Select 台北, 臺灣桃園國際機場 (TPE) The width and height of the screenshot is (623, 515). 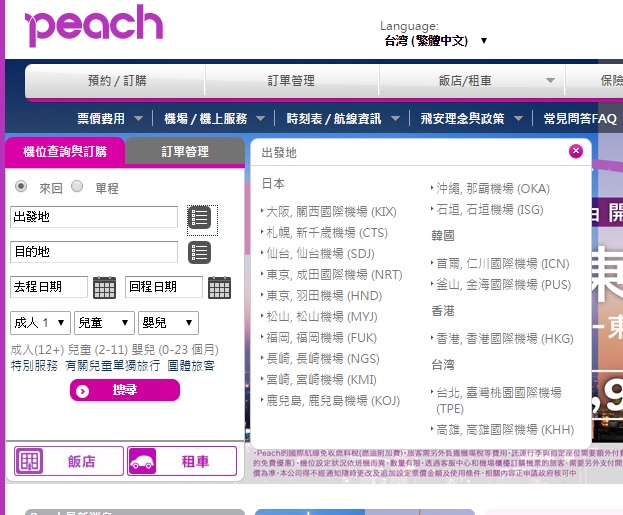(499, 401)
